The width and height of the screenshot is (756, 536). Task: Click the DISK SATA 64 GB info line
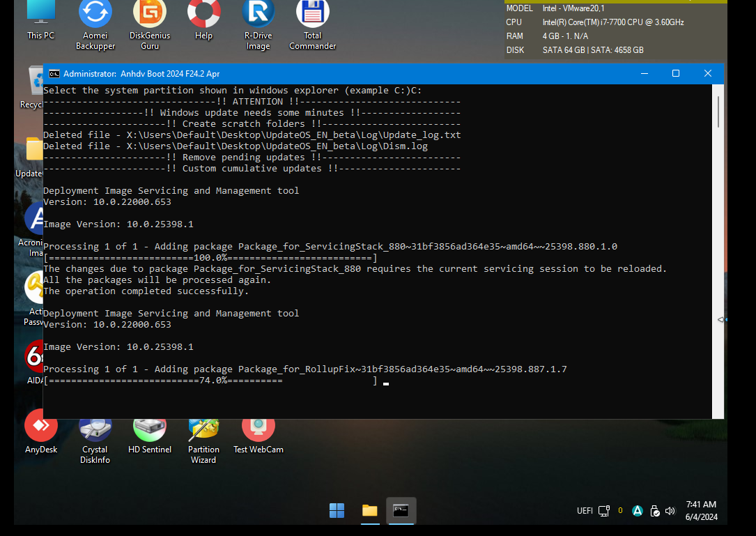575,50
